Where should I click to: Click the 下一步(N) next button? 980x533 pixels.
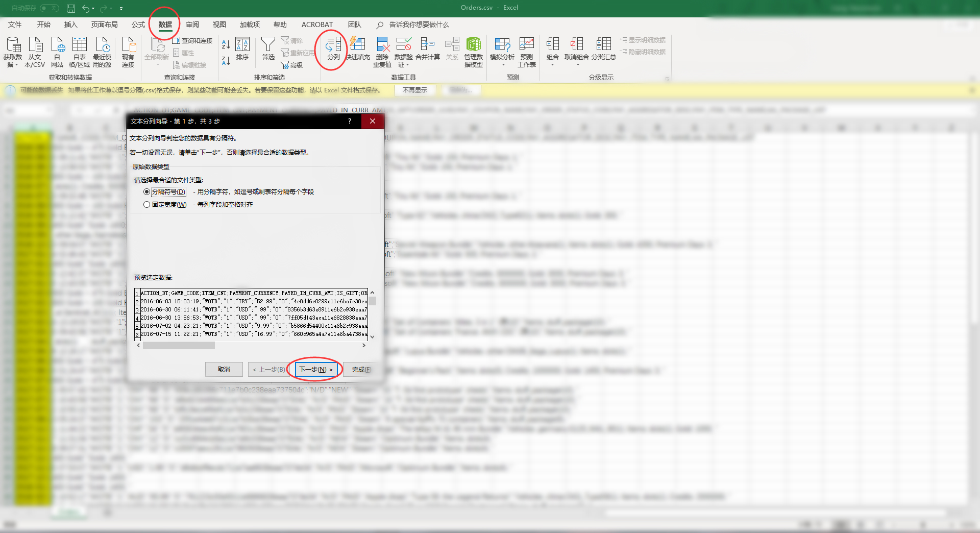[x=315, y=370]
